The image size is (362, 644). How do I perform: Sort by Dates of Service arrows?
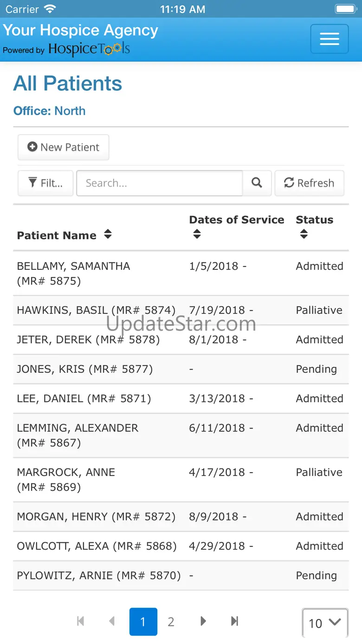[197, 234]
